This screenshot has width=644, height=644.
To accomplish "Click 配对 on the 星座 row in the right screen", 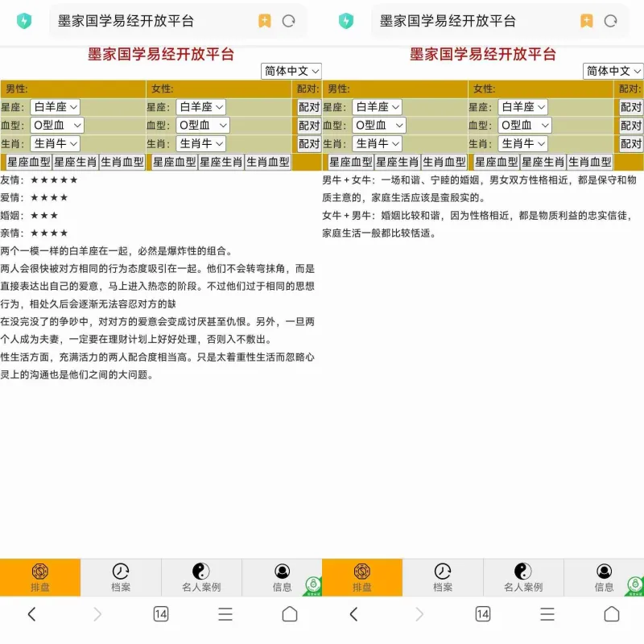I will click(x=631, y=107).
